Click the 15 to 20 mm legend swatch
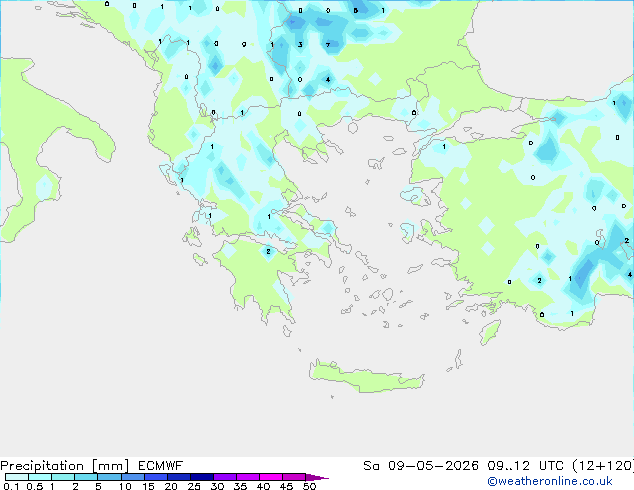634x490 pixels. (156, 477)
